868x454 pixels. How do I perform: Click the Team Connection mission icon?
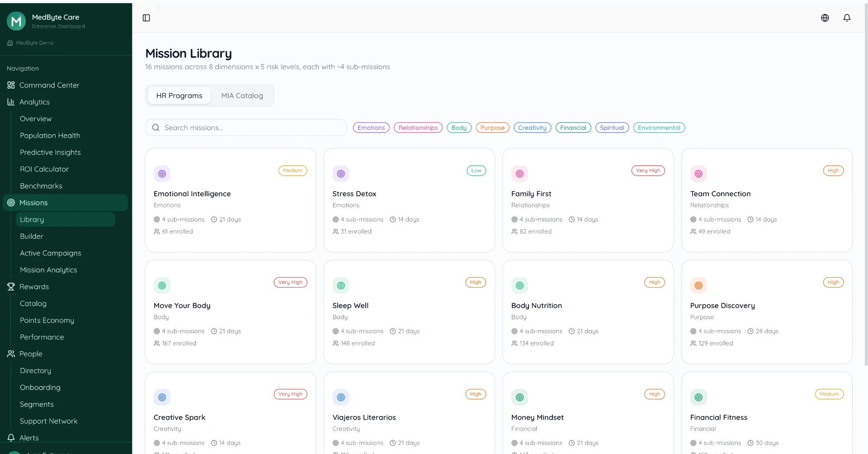[x=698, y=174]
